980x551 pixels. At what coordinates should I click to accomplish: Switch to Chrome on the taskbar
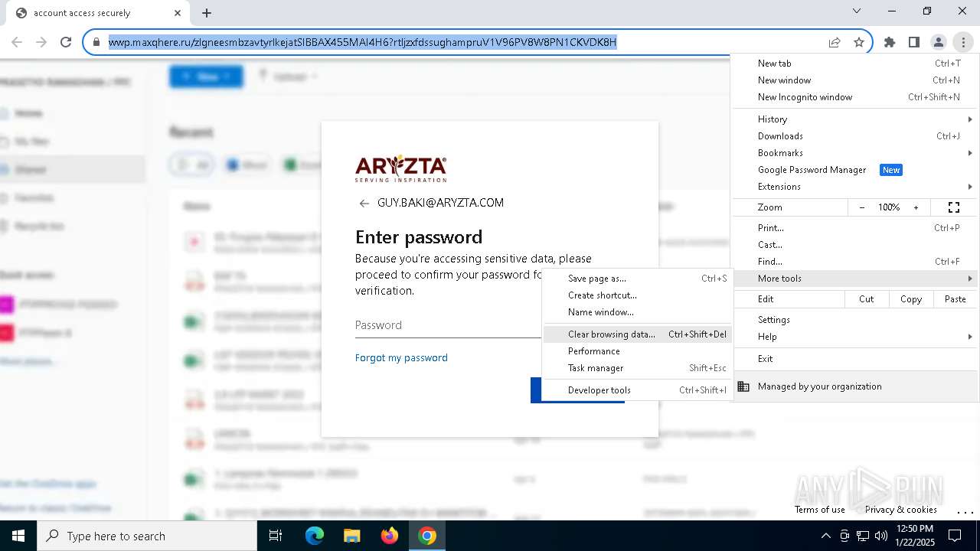pos(427,536)
